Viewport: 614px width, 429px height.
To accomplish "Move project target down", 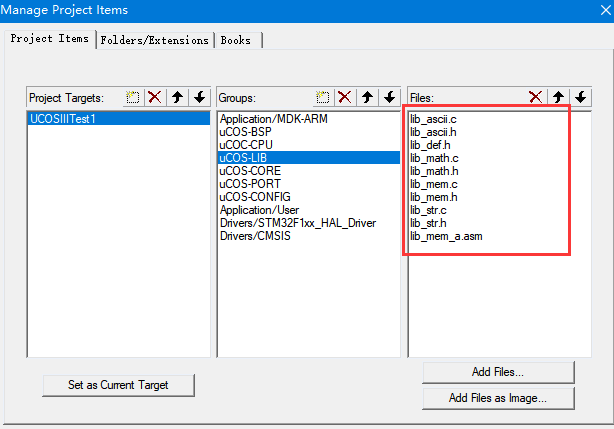I will click(200, 97).
